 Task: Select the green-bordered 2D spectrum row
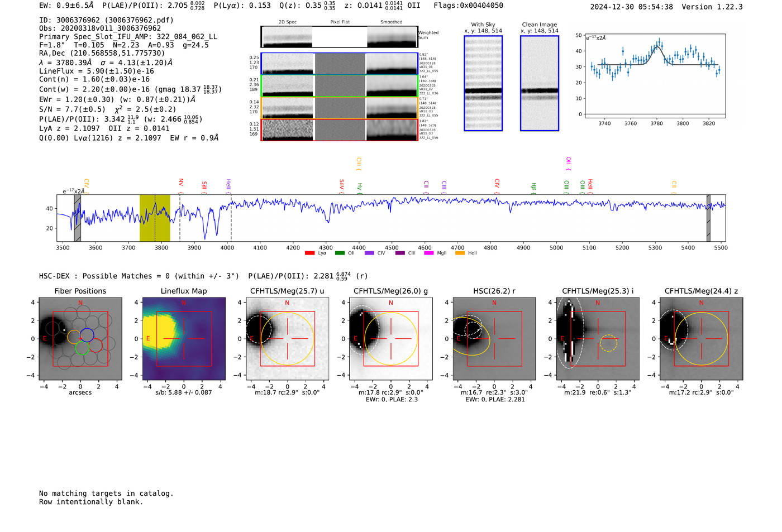[x=340, y=85]
